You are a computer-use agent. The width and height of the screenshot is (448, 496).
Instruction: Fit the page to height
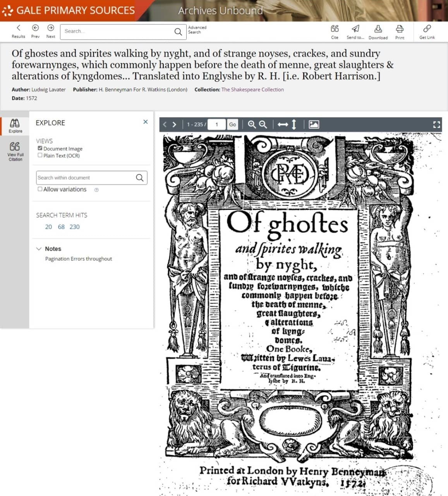coord(294,124)
